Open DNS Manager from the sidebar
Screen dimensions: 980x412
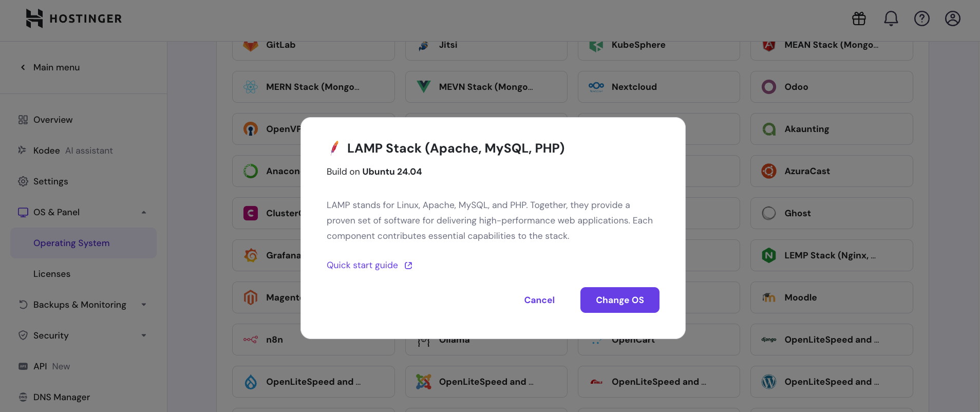[61, 397]
